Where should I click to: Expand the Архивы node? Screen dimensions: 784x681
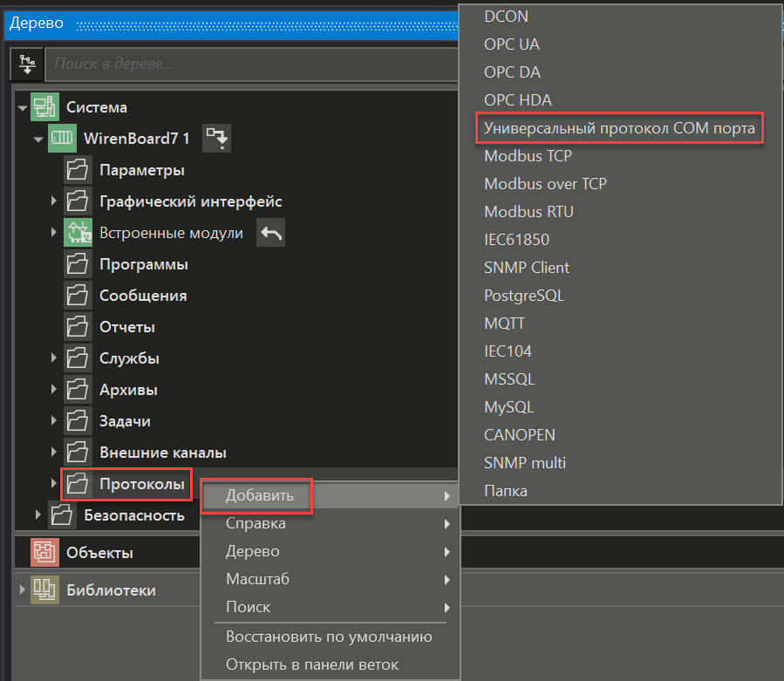(53, 390)
